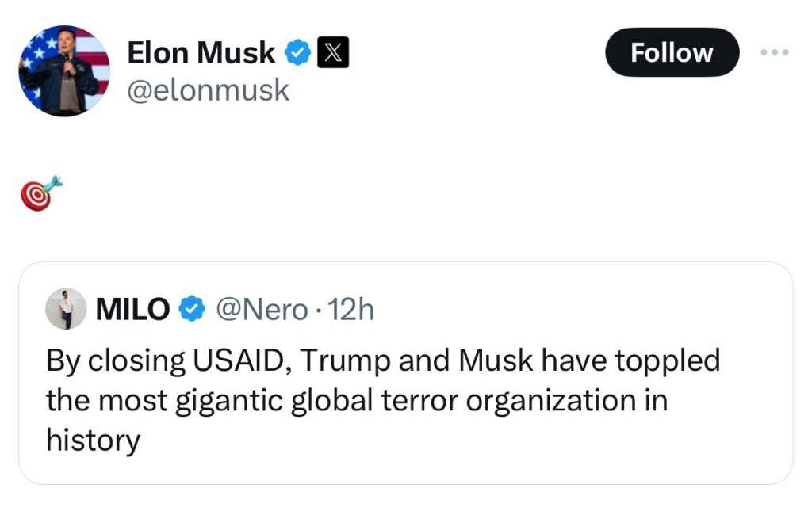Open Elon Musk's profile picture
The width and height of the screenshot is (812, 511).
click(64, 71)
